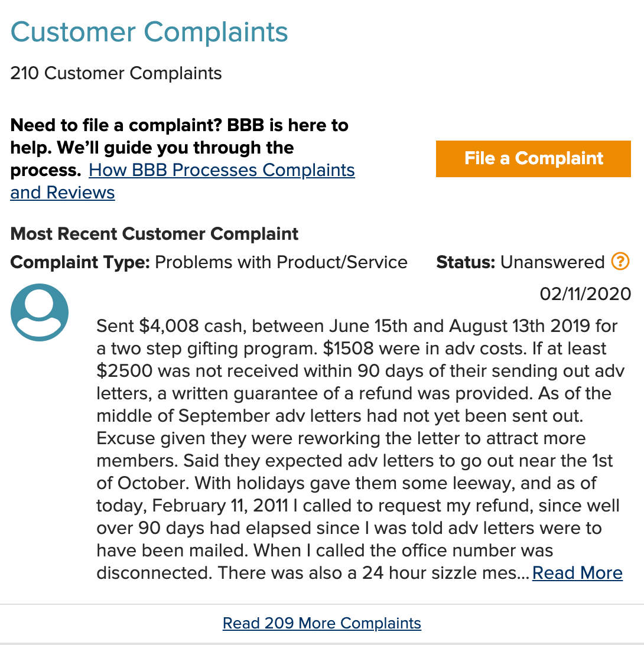Click the Most Recent Customer Complaint heading
Image resolution: width=644 pixels, height=645 pixels.
coord(154,234)
